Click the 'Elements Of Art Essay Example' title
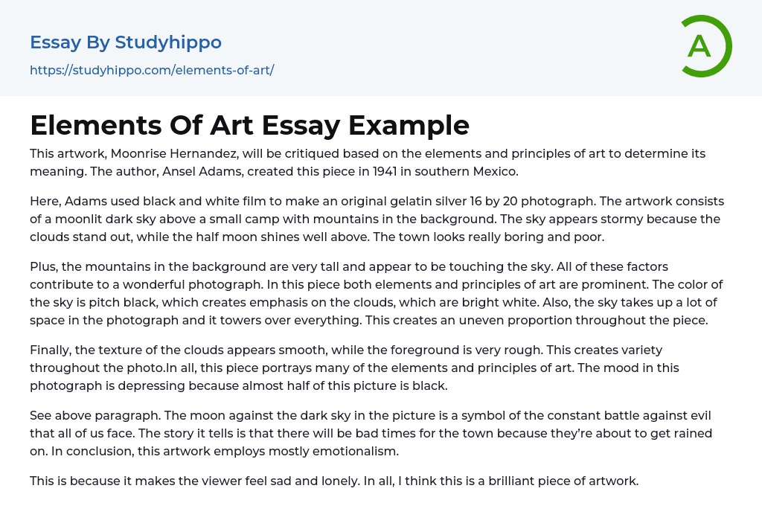Screen dimensions: 762x532 click(249, 125)
